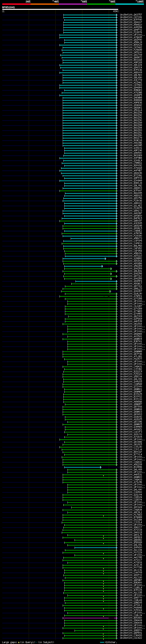
Task: Click the UniRef100_Q9ZP90 hit name
Action: point(131,40)
